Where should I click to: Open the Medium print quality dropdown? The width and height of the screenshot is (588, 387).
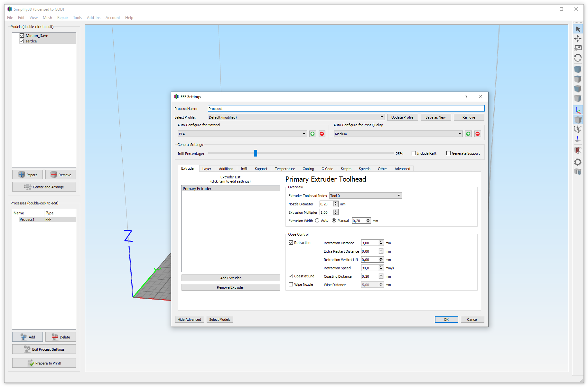point(398,134)
